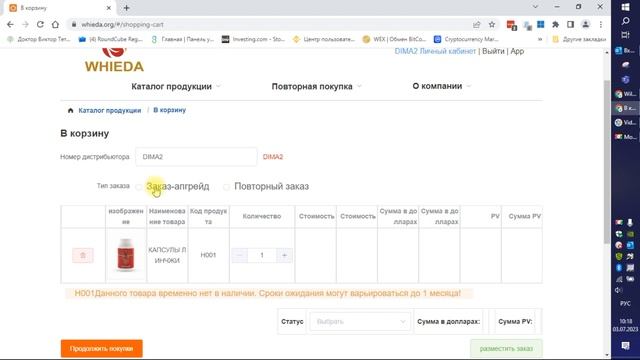Click the App link
The height and width of the screenshot is (360, 640).
pos(517,51)
